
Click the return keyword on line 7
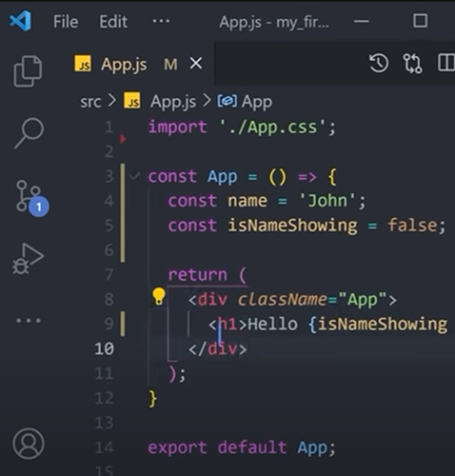(198, 275)
